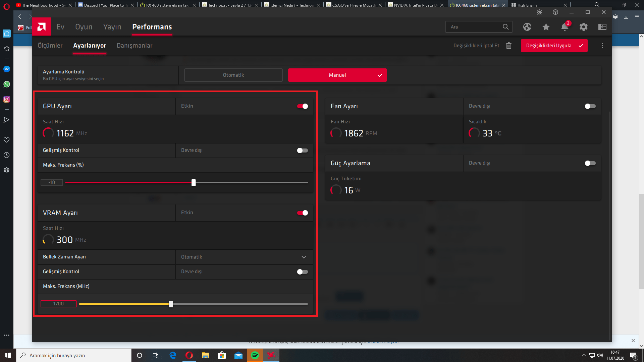Click the sidebar panel toggle icon
644x362 pixels.
click(x=602, y=27)
